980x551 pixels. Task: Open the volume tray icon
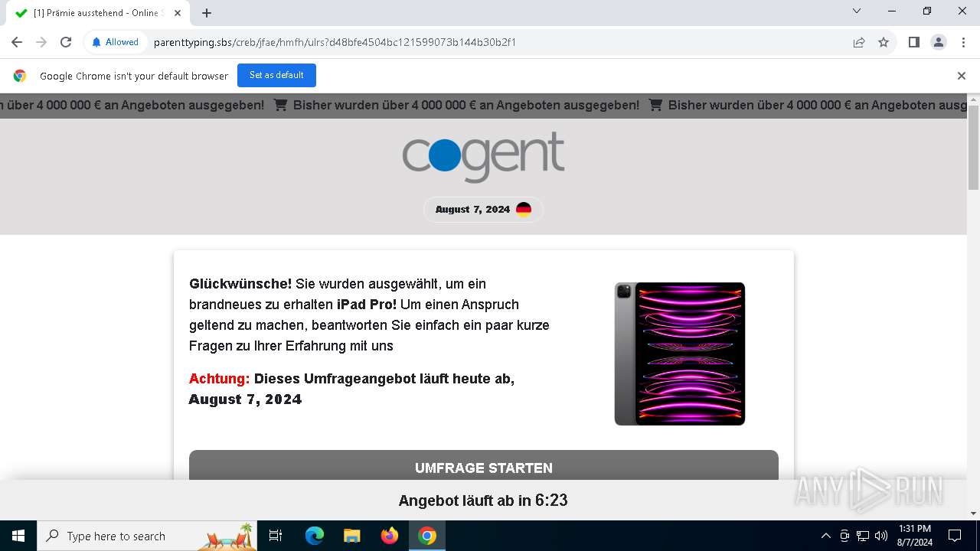tap(881, 536)
